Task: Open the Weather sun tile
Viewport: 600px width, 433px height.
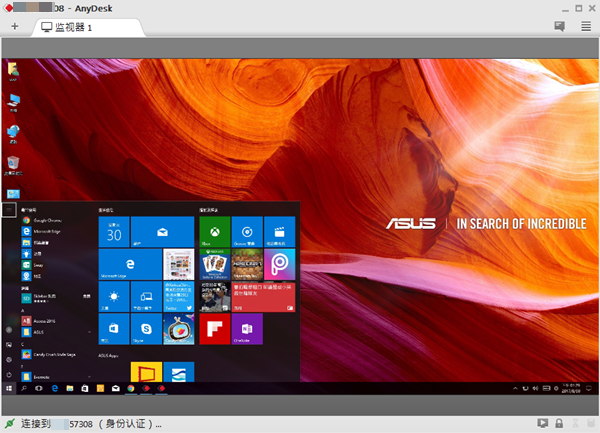Action: 114,296
